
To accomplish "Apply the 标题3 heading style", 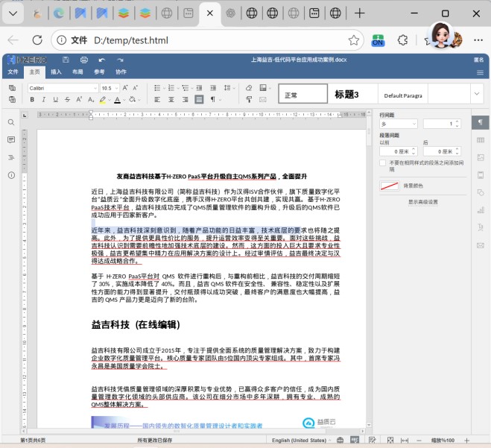I will click(346, 95).
